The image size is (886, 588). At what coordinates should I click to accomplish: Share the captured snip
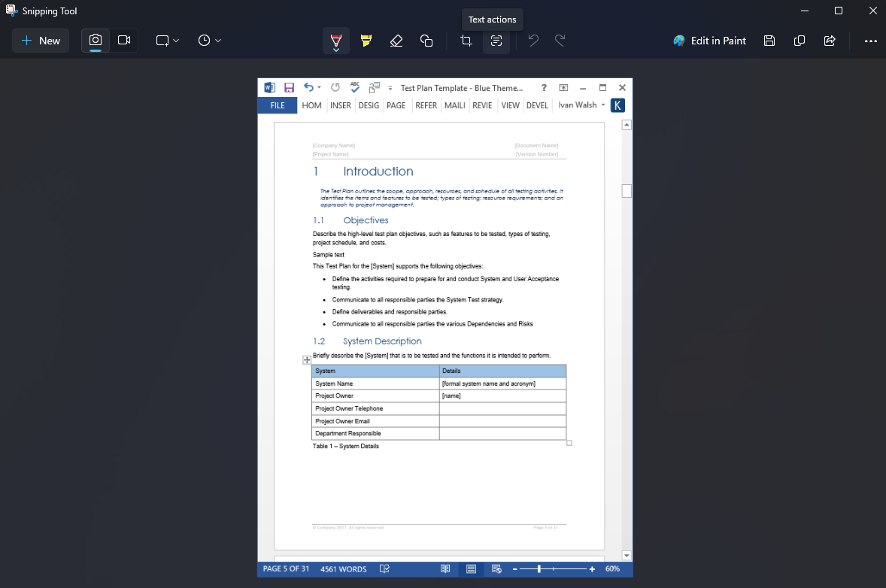(x=830, y=41)
